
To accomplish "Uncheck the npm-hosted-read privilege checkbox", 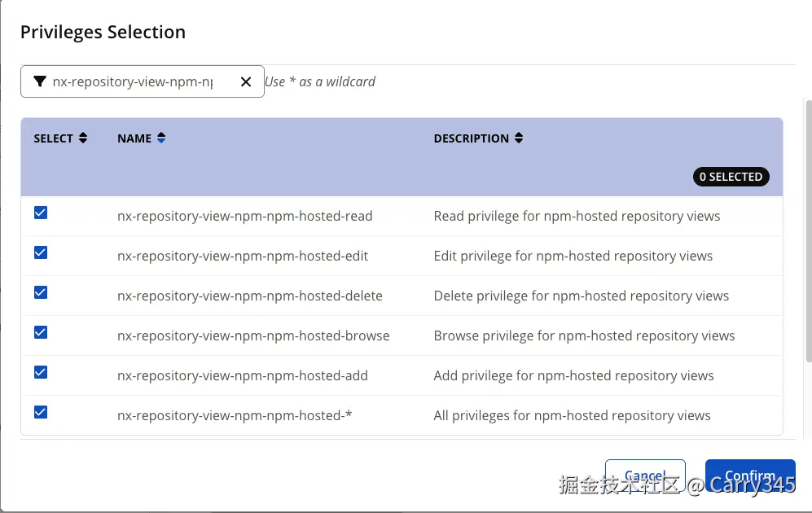I will (41, 213).
